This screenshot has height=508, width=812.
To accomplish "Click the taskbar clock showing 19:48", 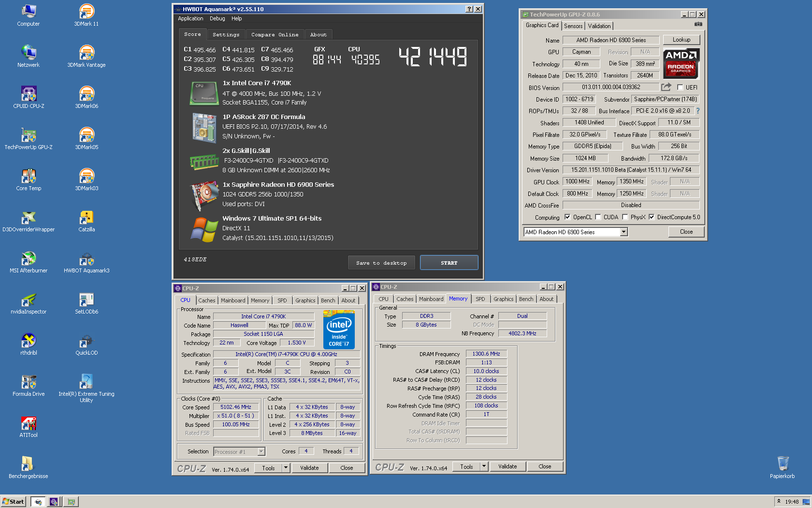I will point(792,502).
